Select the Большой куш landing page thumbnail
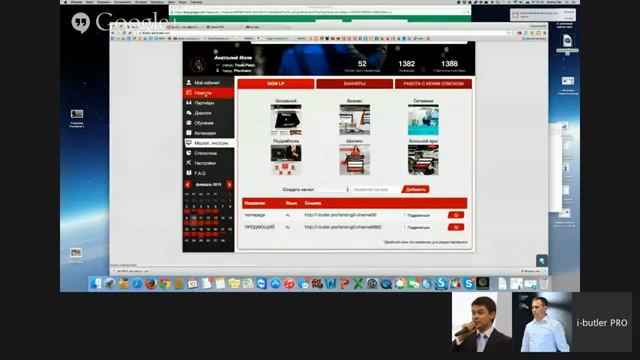 423,160
